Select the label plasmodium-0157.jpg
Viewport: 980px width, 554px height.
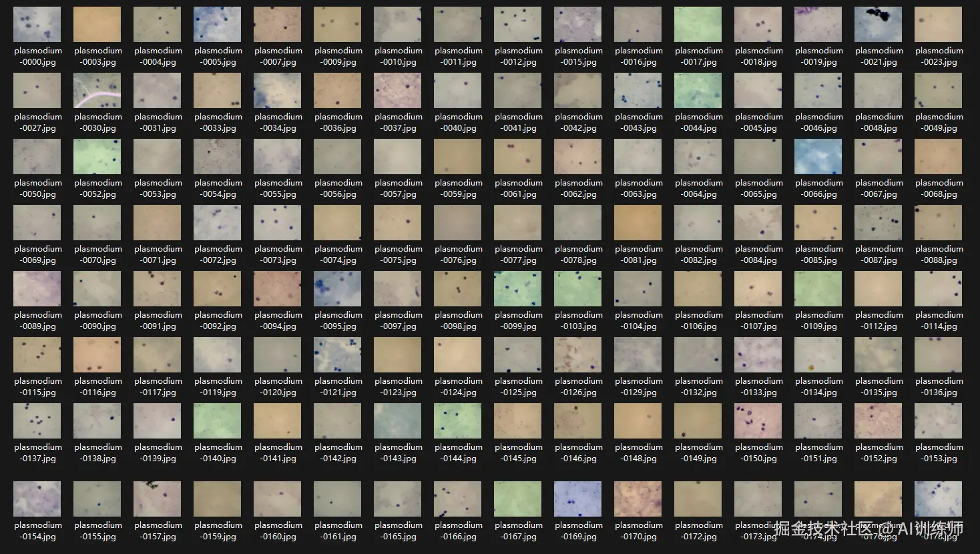point(158,531)
